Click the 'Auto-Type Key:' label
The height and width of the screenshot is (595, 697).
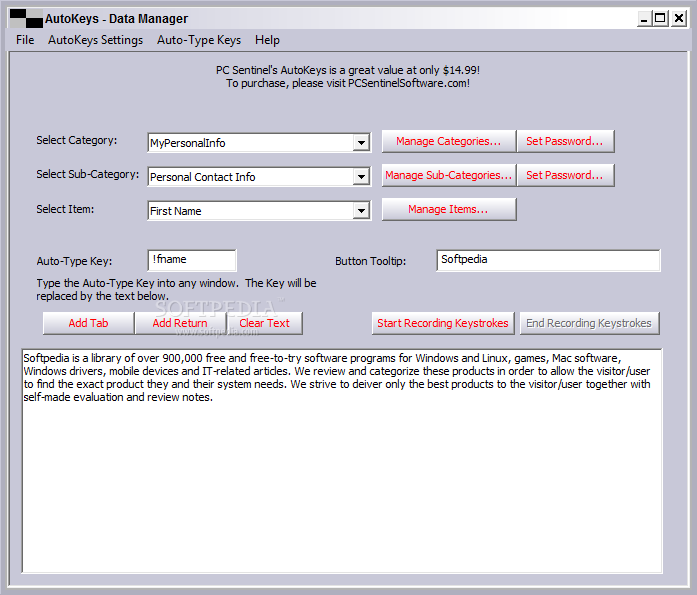point(74,261)
